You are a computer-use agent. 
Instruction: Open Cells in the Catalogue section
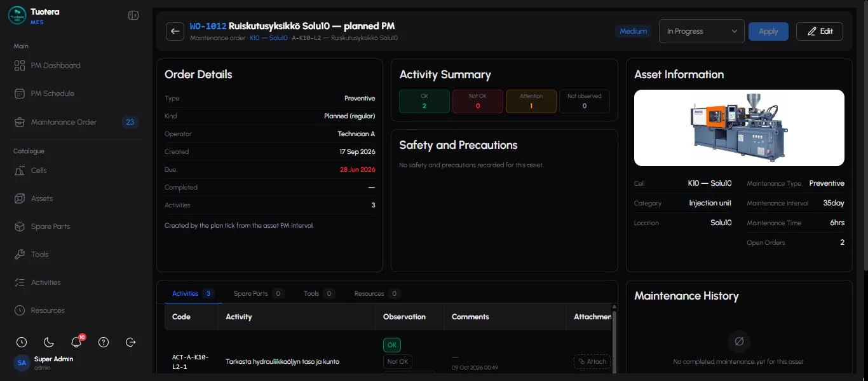pos(39,170)
